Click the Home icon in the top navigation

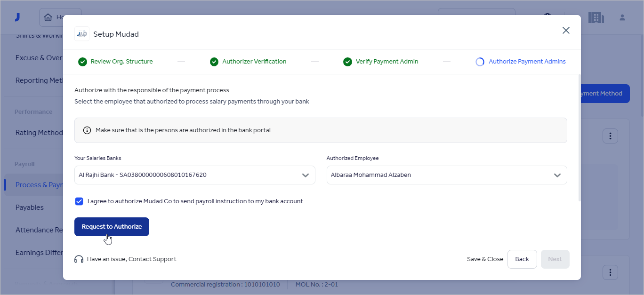coord(48,16)
